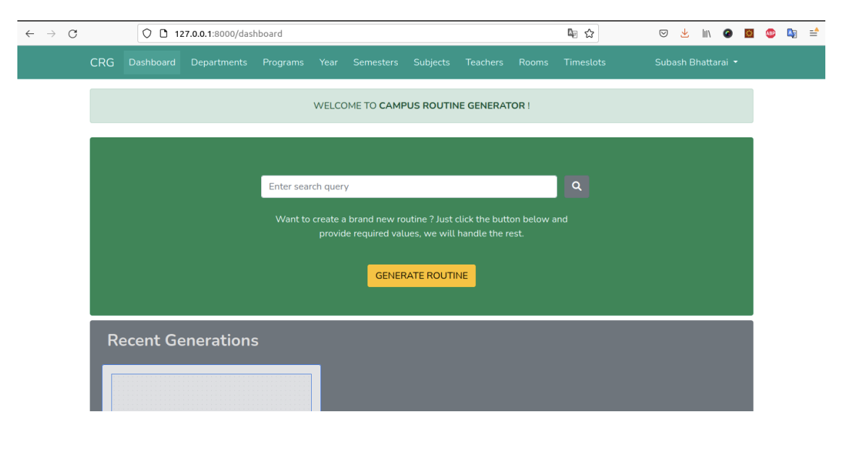
Task: Go to the Subjects nav item
Action: [432, 62]
